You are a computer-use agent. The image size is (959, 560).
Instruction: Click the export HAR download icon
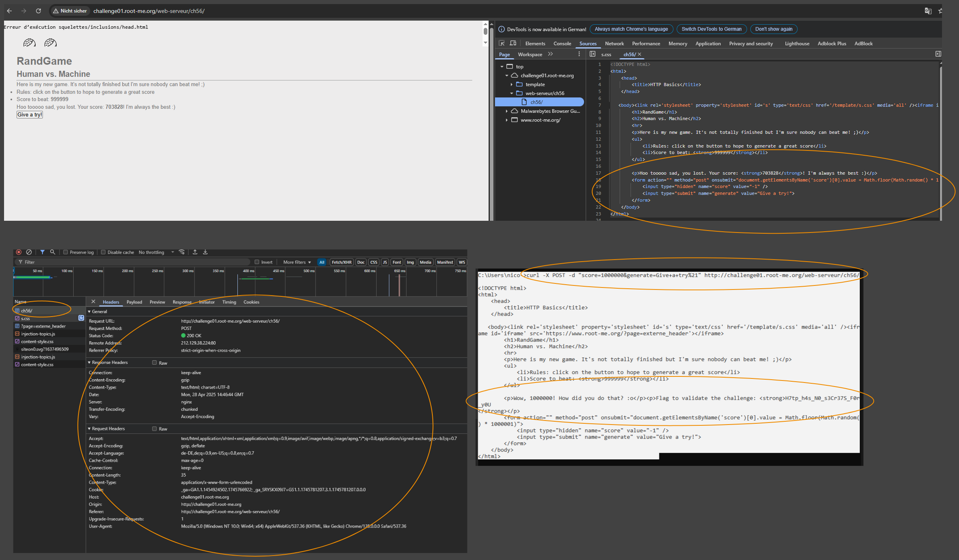click(205, 252)
